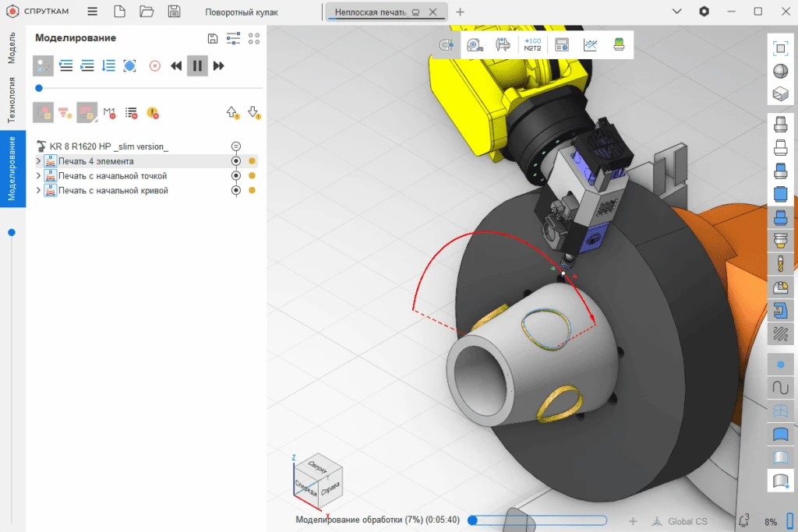Open the calculator panel icon
798x532 pixels.
point(561,45)
